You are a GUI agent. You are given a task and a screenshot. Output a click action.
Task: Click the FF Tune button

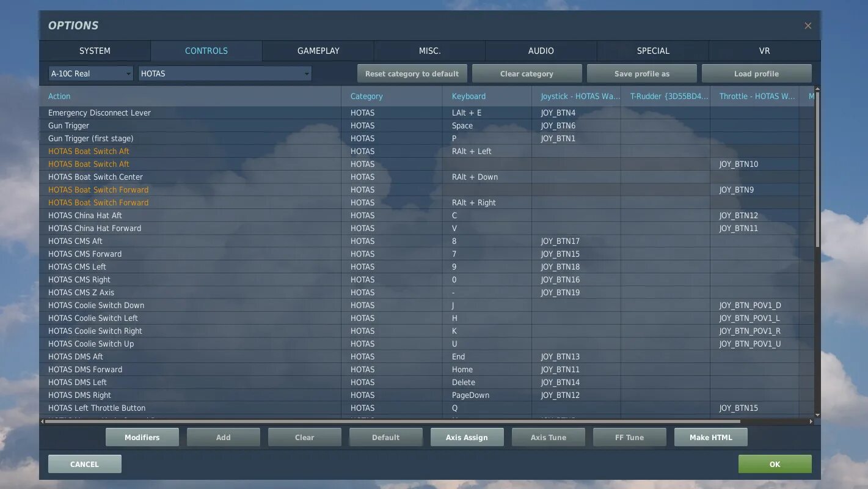tap(629, 437)
